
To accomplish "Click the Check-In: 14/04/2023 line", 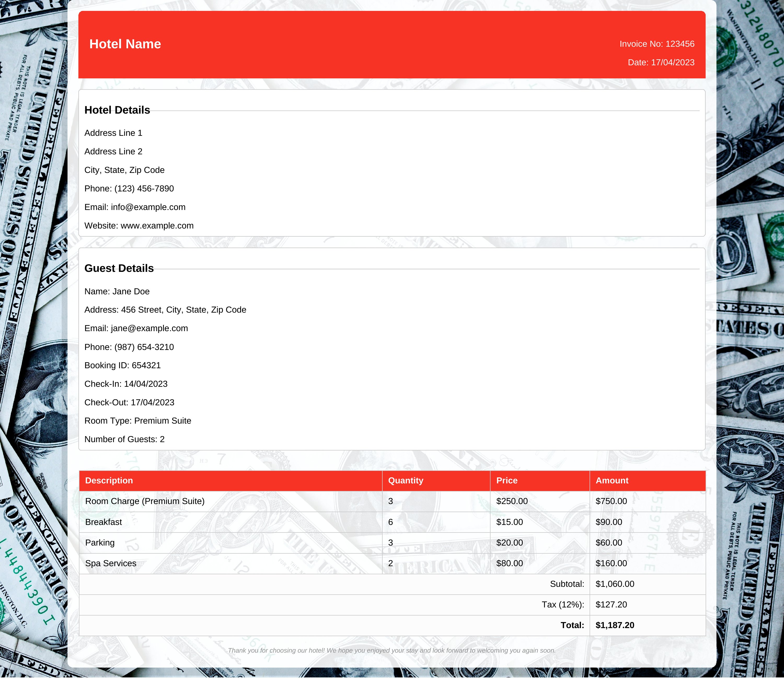I will click(x=126, y=384).
